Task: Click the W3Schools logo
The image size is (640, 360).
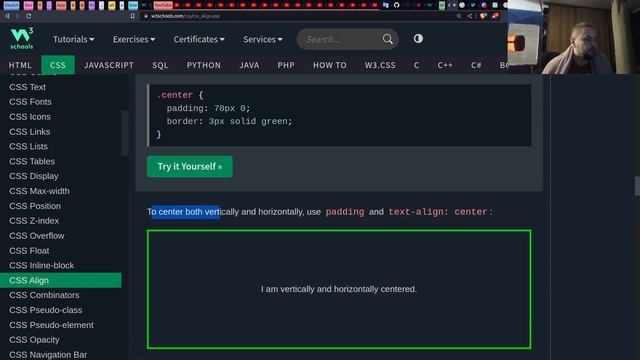Action: (22, 38)
